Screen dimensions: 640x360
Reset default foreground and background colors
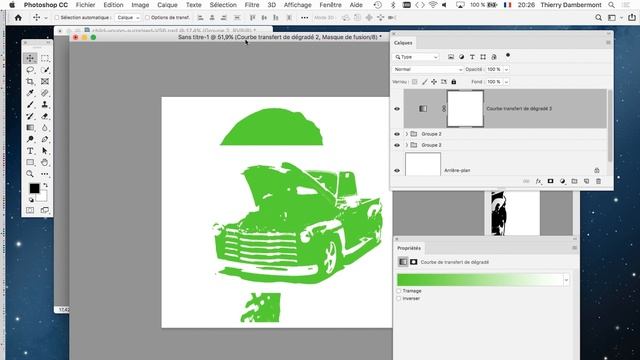[31, 200]
